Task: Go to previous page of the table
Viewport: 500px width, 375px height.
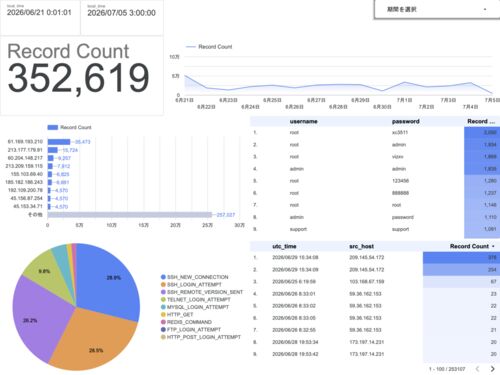Action: 477,369
